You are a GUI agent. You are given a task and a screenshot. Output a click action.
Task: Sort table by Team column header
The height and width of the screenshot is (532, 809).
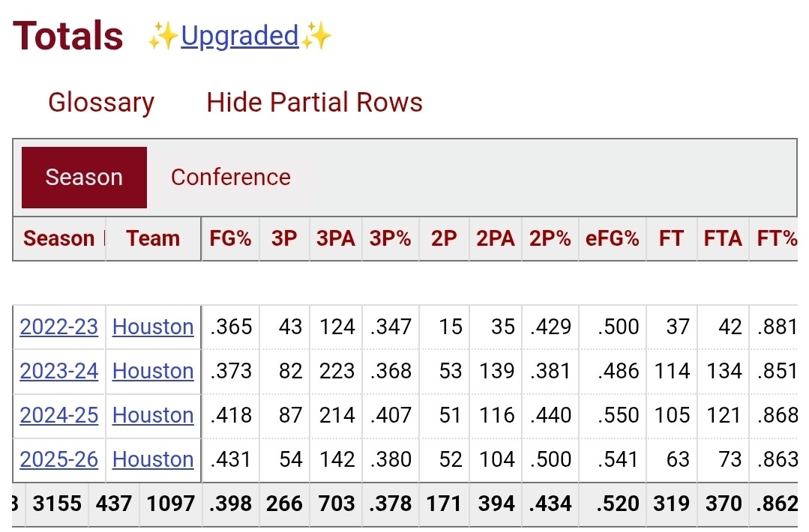pos(153,238)
